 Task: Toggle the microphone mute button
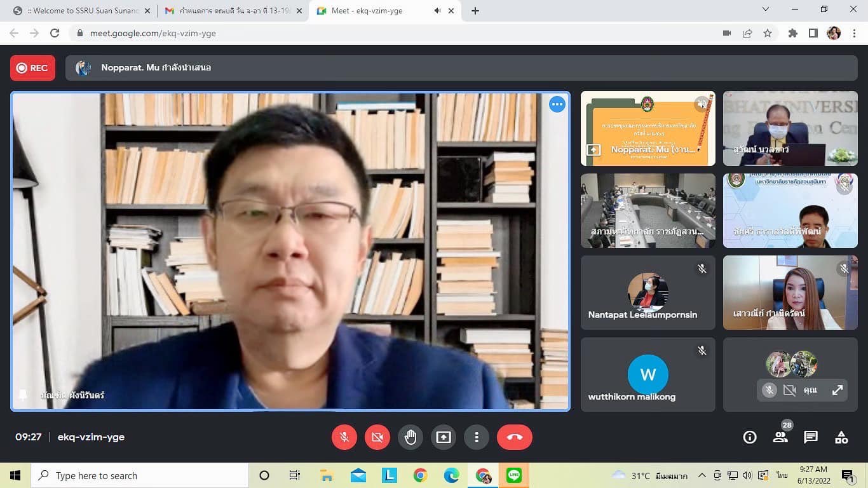tap(344, 437)
